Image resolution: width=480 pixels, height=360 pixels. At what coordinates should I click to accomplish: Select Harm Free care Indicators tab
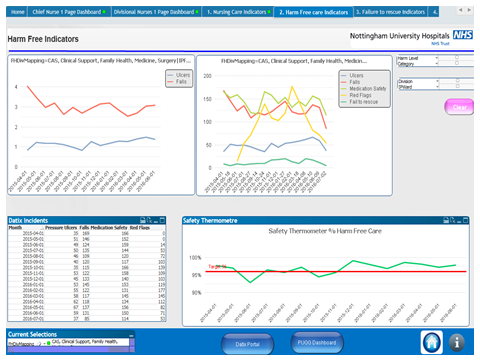tap(313, 12)
